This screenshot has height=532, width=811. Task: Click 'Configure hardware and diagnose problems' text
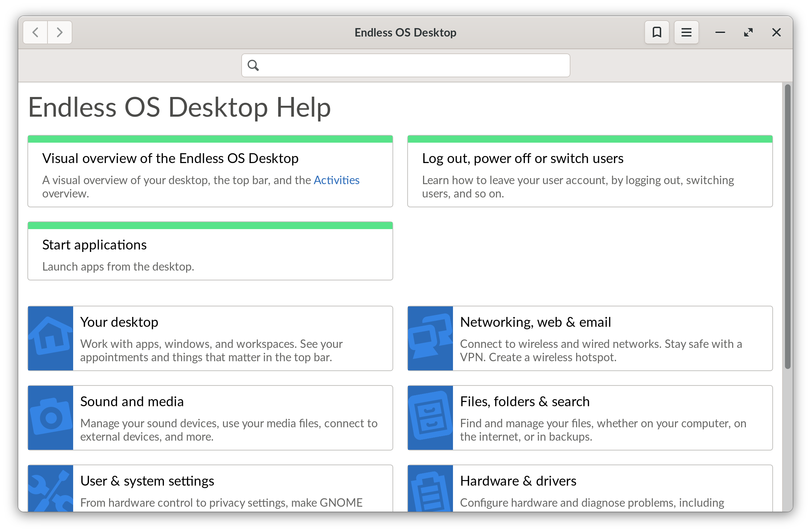(592, 503)
